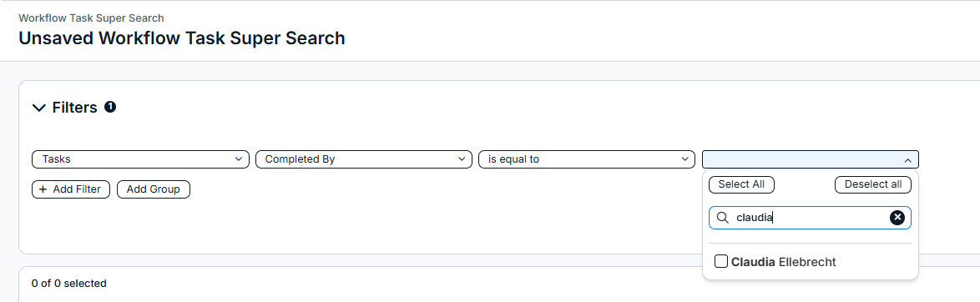
Task: Open the "is equal to" operator dropdown
Action: (587, 159)
